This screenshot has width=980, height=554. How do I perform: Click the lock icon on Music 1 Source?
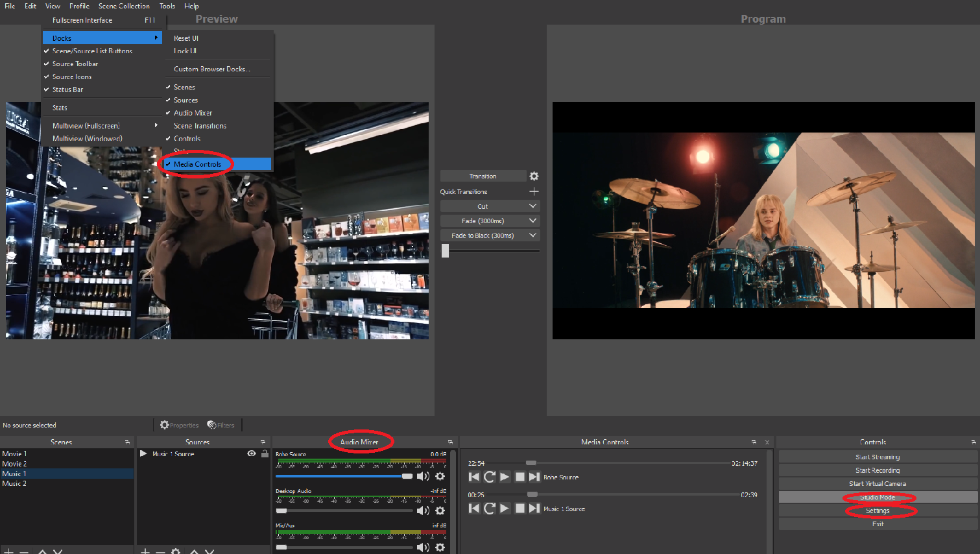pyautogui.click(x=263, y=453)
